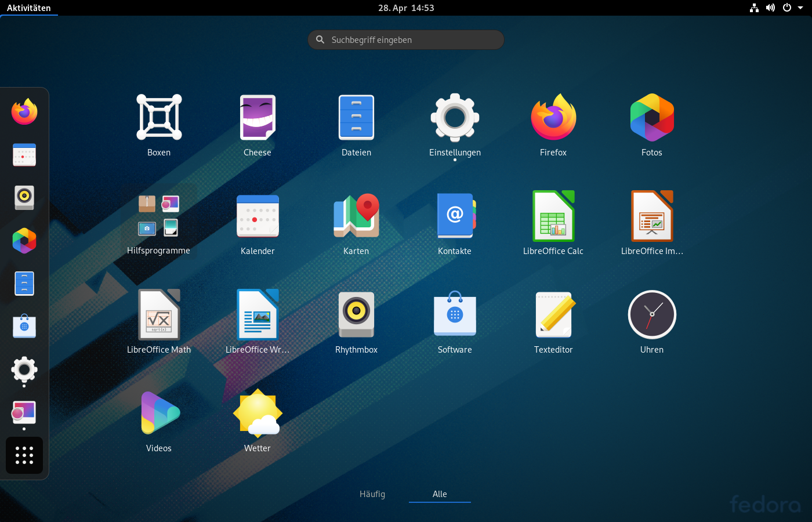Launch Rhythmbox from the dock
Screen dimensions: 812x522
(24, 198)
